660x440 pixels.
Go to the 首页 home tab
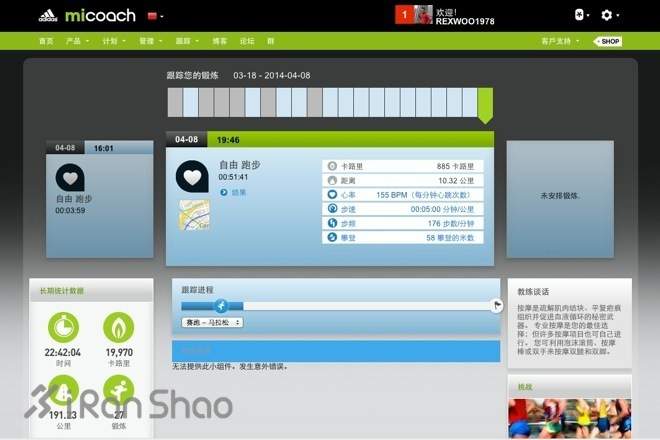(46, 41)
